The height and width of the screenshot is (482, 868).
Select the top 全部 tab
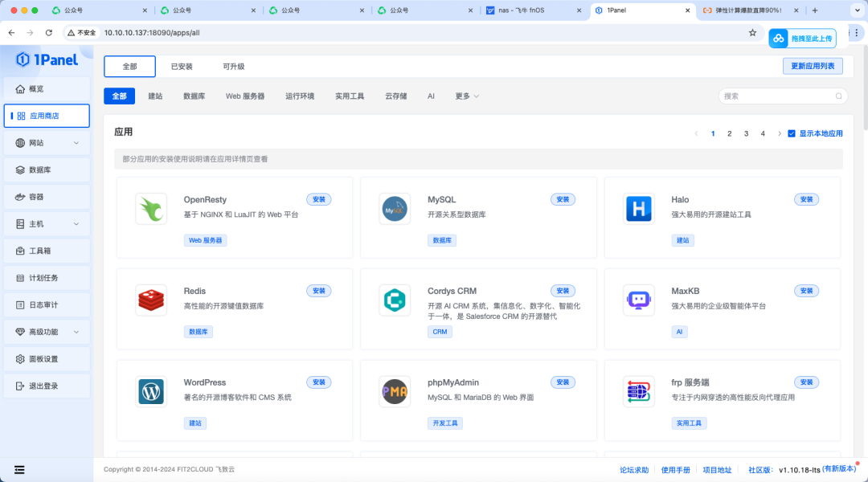[129, 67]
